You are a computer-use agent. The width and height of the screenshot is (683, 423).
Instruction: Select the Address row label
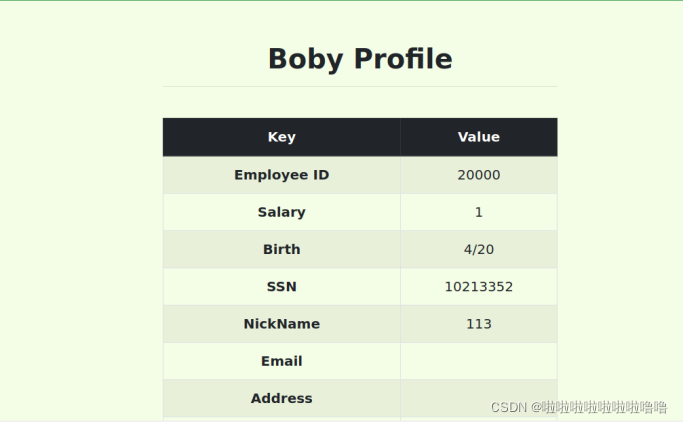pyautogui.click(x=281, y=398)
